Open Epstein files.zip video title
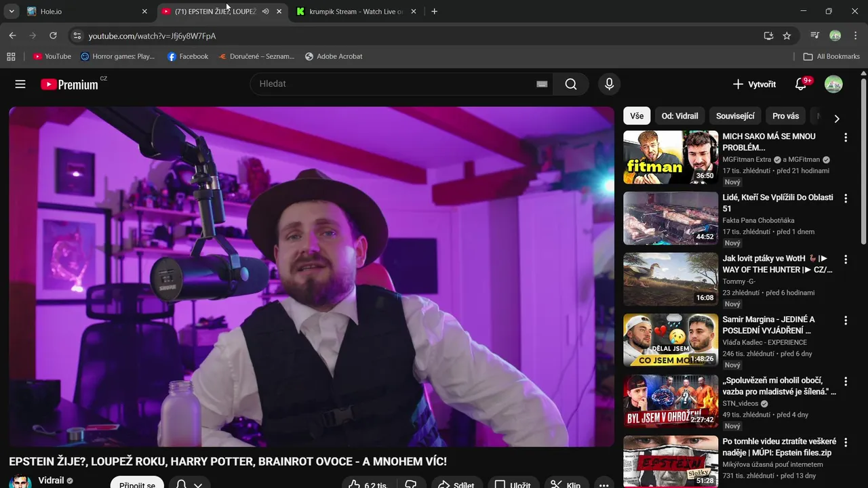Image resolution: width=868 pixels, height=488 pixels. (x=780, y=447)
